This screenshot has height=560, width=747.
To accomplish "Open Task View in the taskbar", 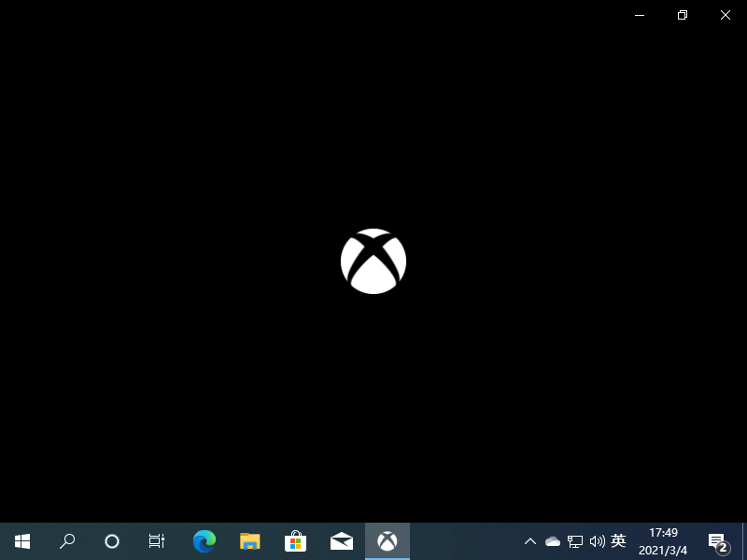I will (x=157, y=541).
